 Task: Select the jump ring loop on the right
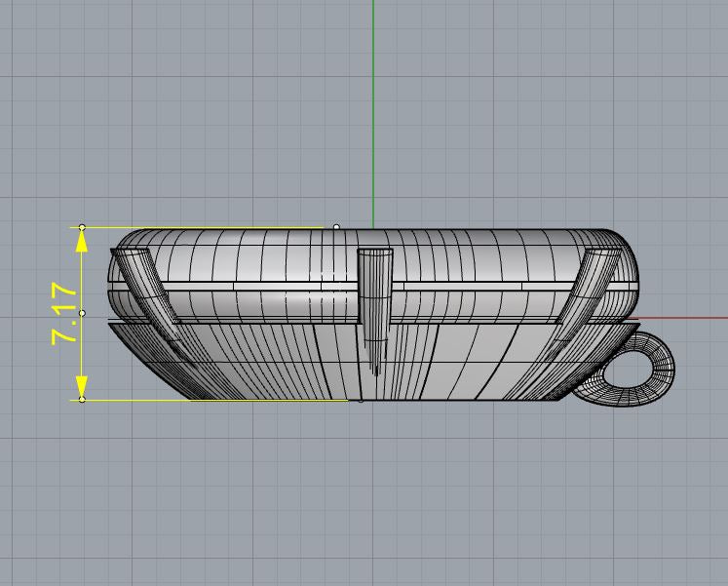coord(638,370)
